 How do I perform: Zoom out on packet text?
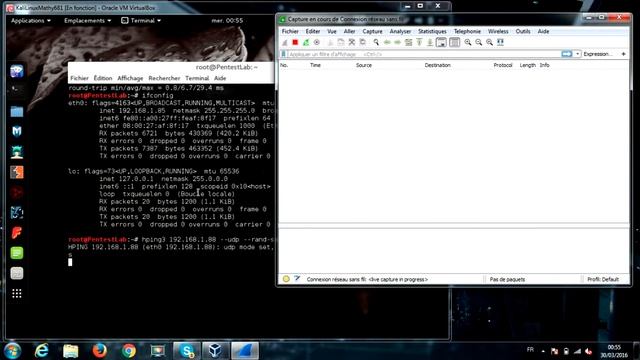click(478, 42)
